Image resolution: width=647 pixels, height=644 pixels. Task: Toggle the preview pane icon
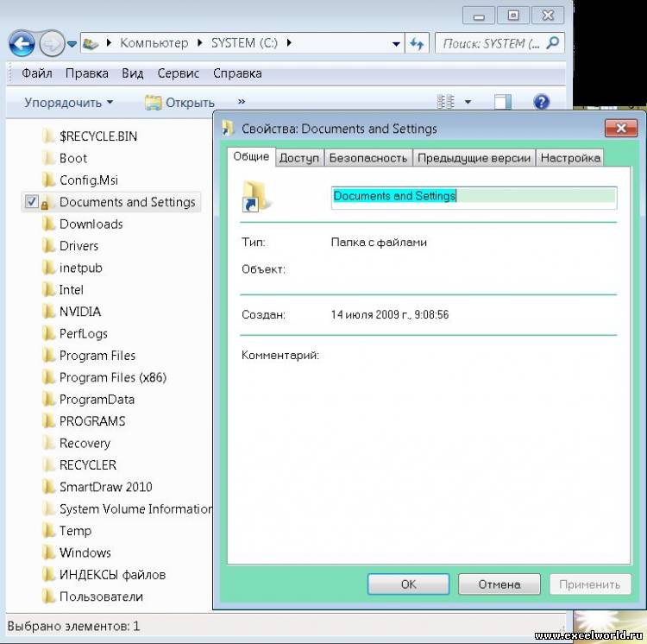503,102
